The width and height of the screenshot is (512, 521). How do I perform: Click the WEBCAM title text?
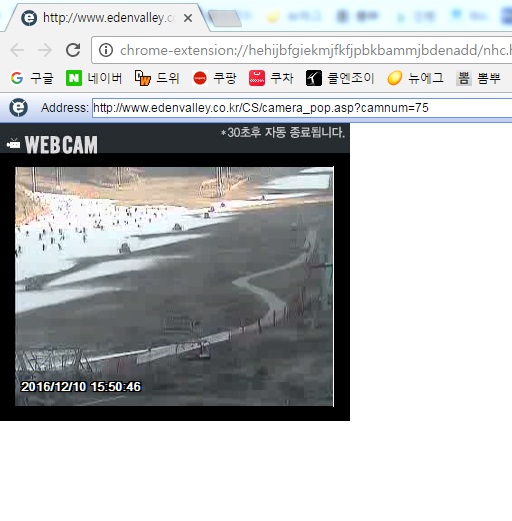[x=61, y=145]
